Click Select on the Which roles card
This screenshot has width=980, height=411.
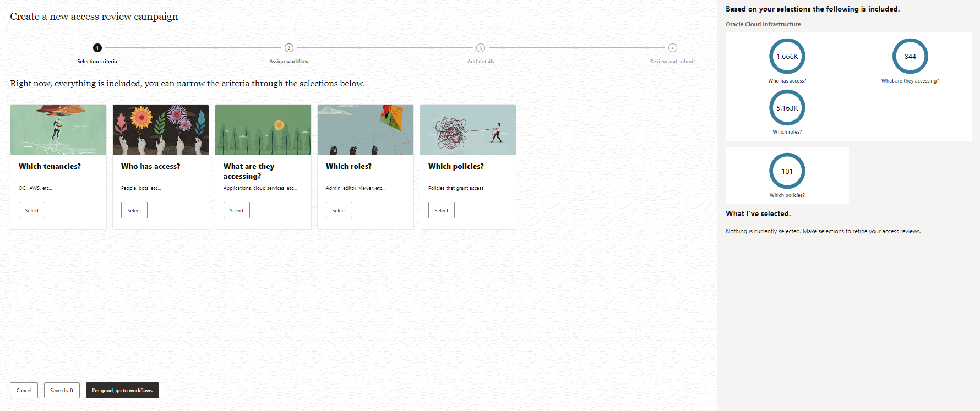click(x=339, y=210)
